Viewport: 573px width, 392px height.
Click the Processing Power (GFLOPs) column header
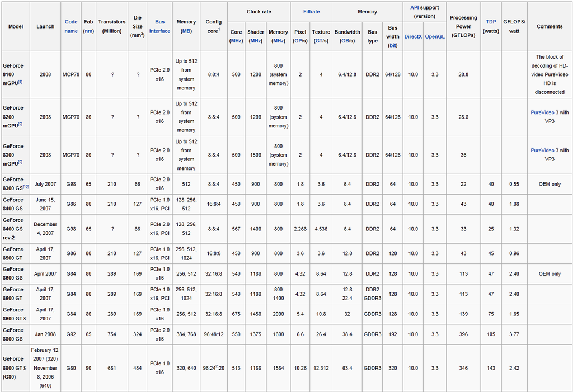click(463, 26)
